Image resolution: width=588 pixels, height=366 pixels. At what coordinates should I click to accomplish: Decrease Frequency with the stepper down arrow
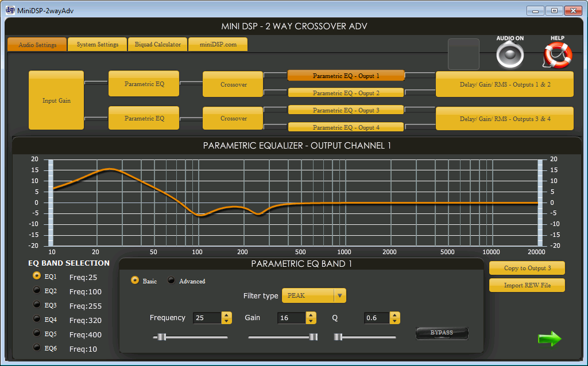(226, 321)
